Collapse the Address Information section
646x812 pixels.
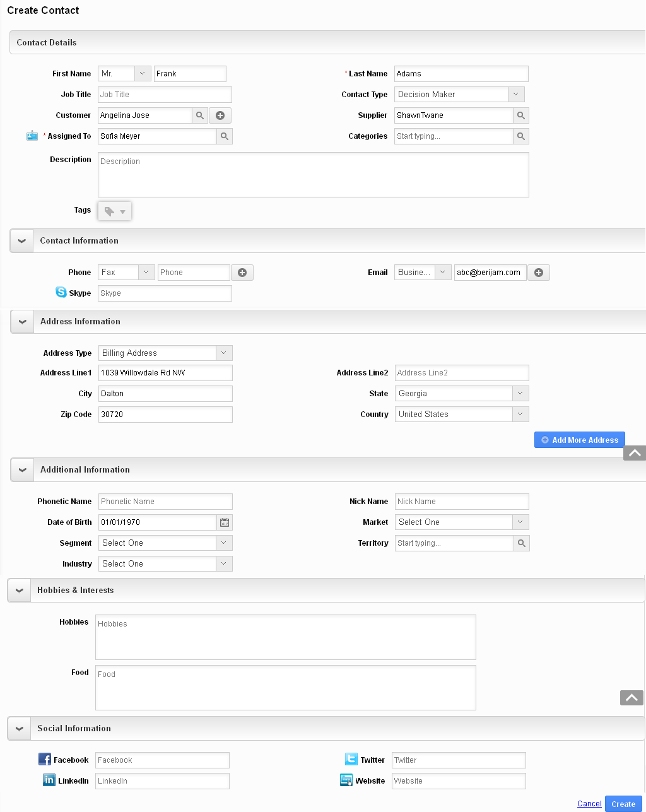pyautogui.click(x=22, y=322)
